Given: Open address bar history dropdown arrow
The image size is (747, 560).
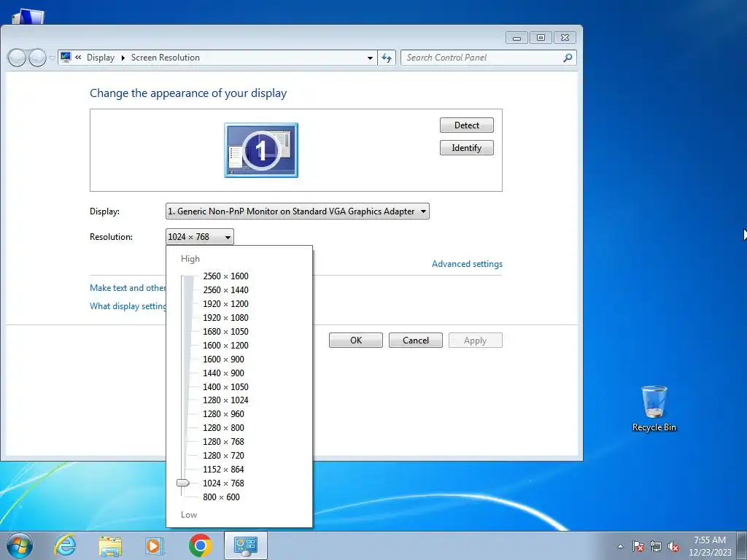Looking at the screenshot, I should tap(370, 58).
